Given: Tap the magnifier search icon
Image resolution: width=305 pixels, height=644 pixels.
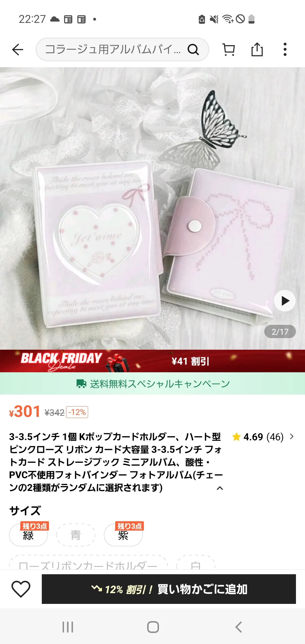Looking at the screenshot, I should [x=193, y=50].
